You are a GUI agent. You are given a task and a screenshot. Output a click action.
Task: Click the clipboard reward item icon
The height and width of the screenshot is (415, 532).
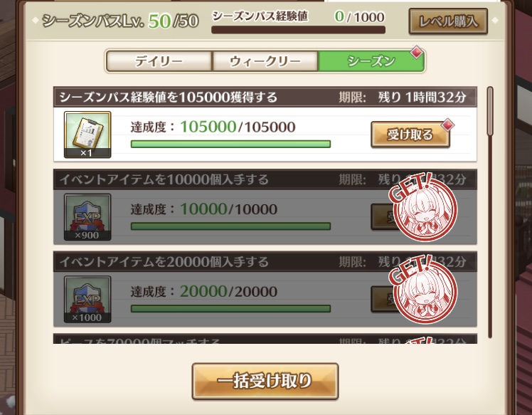[x=87, y=135]
